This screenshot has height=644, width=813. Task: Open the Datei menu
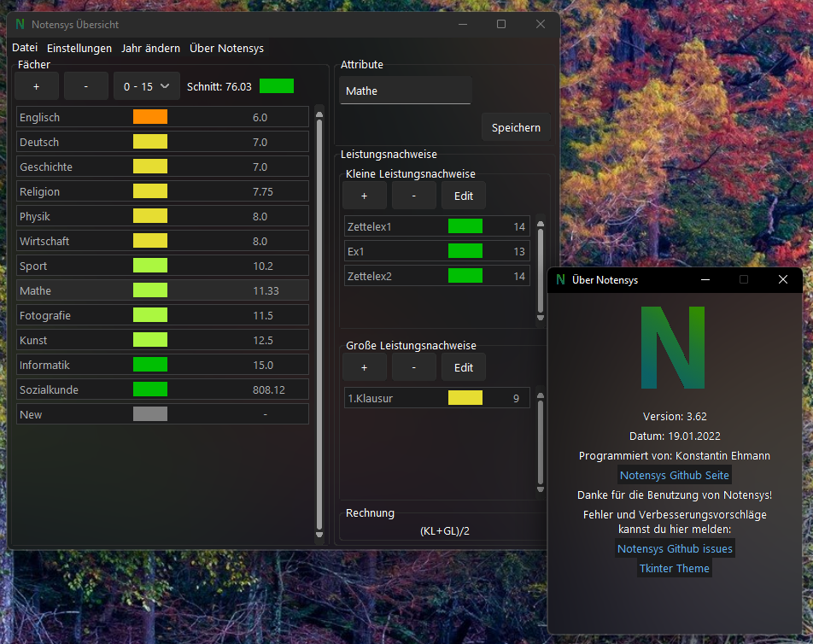[25, 48]
